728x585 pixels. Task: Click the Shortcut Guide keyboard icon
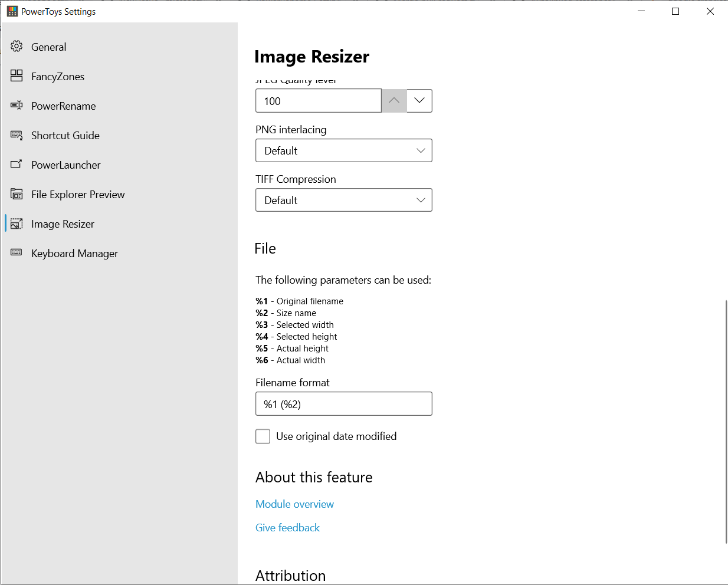click(17, 135)
